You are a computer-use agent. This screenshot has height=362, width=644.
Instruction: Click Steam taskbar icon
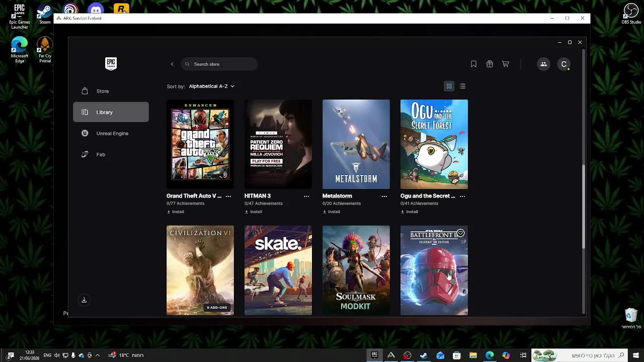(424, 355)
